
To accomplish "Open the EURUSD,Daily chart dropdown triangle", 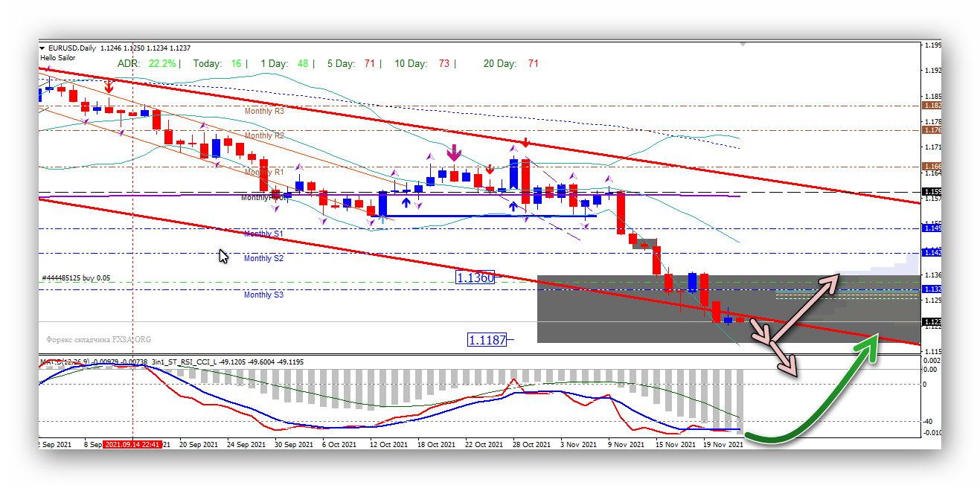I will click(x=42, y=48).
